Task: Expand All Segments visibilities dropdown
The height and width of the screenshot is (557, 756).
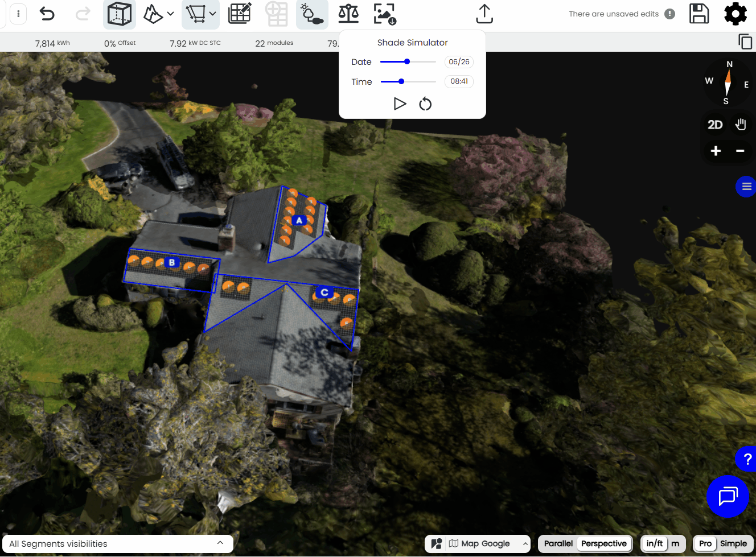Action: coord(118,543)
